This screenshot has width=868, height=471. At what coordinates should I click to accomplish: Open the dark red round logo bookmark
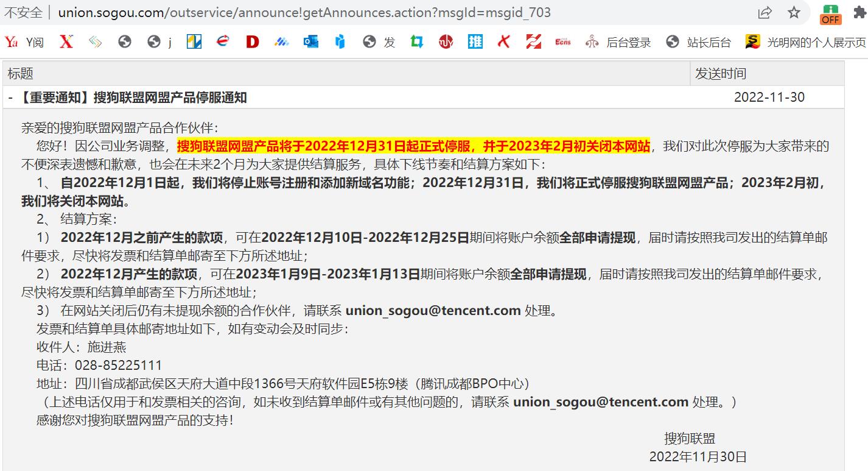click(x=446, y=42)
